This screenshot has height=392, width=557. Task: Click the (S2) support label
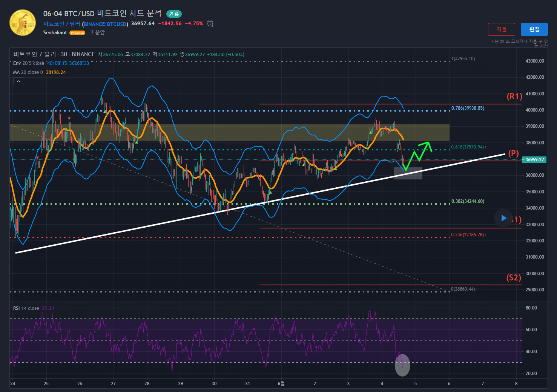coord(513,278)
